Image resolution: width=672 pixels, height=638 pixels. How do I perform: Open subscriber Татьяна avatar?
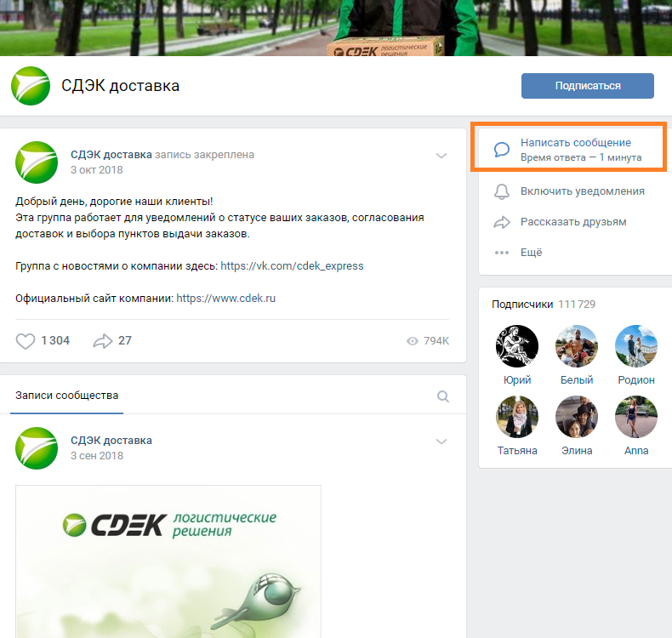517,417
